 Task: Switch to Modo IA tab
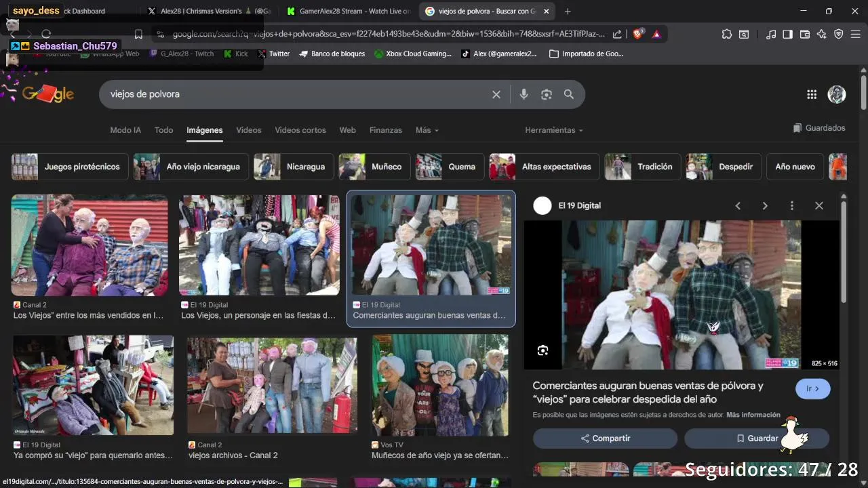click(125, 130)
